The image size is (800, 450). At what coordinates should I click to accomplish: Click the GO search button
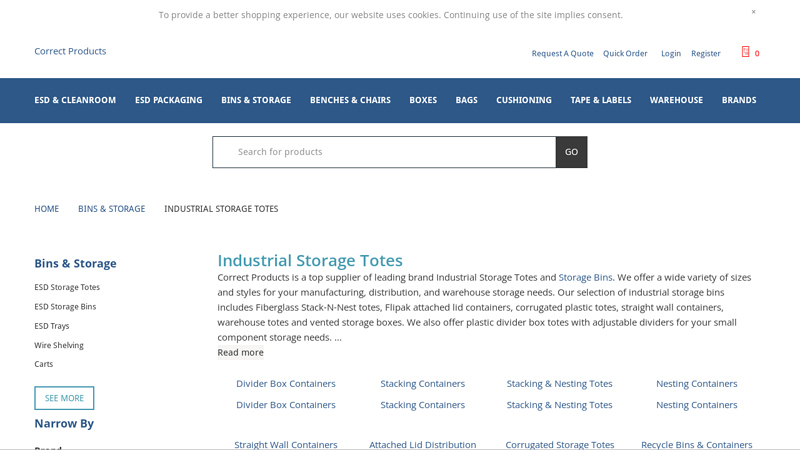pyautogui.click(x=571, y=152)
